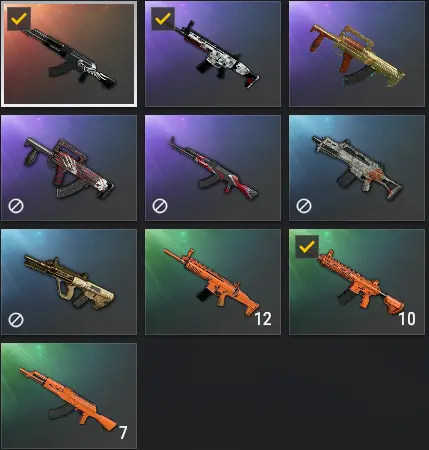
Task: Select the red striped AKM skin
Action: tap(213, 168)
